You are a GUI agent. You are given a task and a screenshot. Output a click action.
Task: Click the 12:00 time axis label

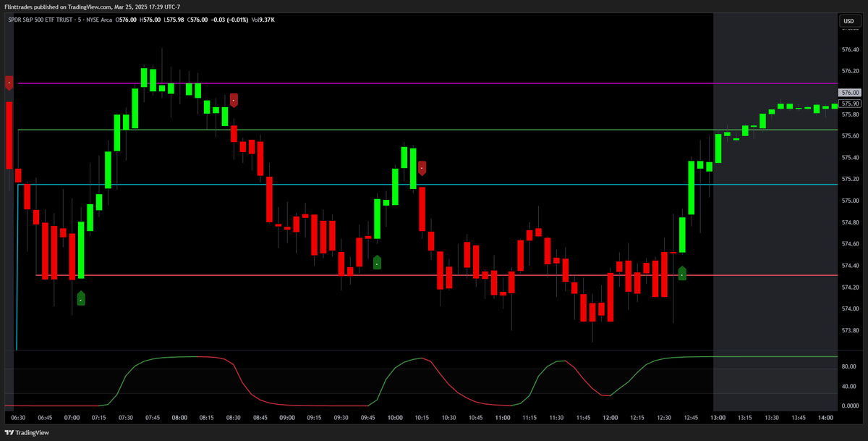pos(610,418)
